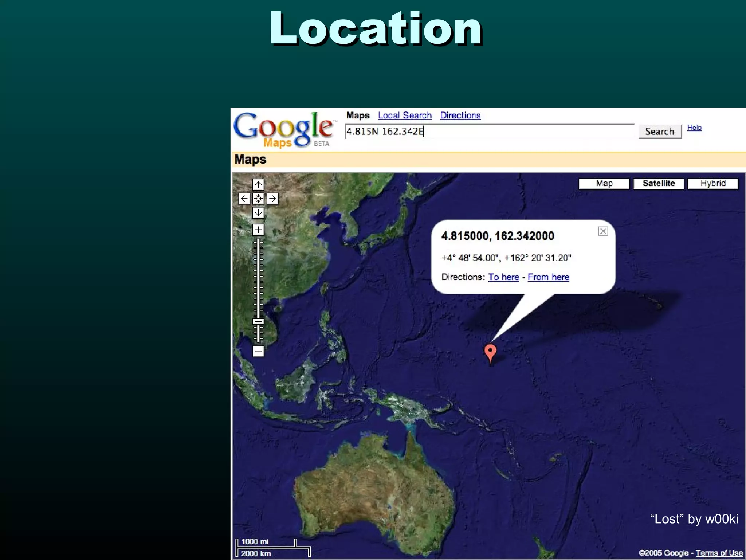Close the coordinates info bubble
746x560 pixels.
[603, 231]
